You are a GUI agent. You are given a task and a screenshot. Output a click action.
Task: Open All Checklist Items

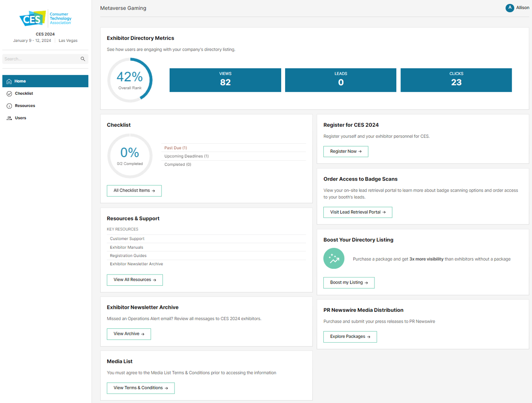(x=134, y=191)
